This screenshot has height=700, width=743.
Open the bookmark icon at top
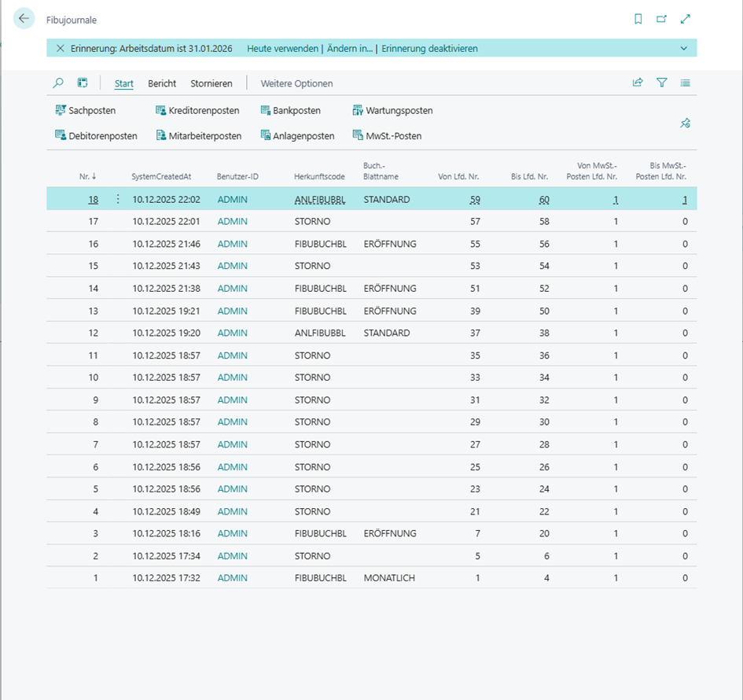click(638, 19)
